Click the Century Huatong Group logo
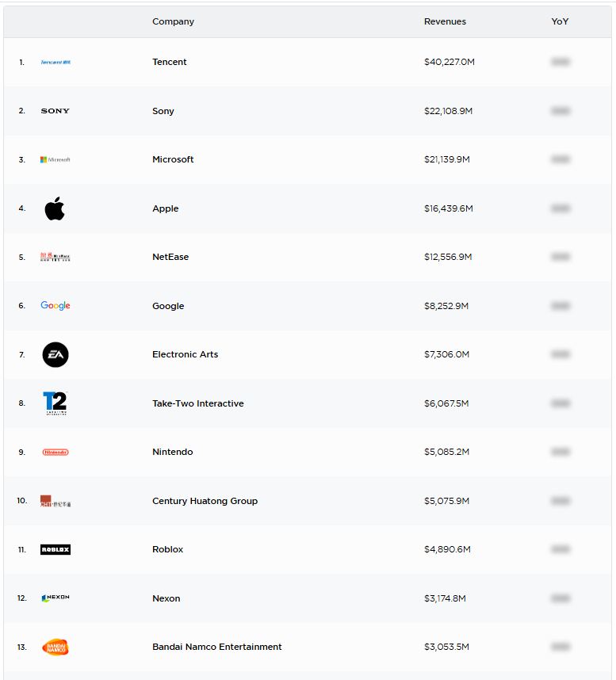The image size is (616, 680). coord(55,501)
